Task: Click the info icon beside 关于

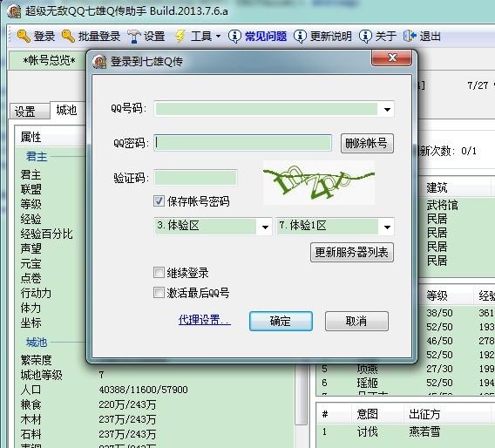Action: [x=365, y=37]
